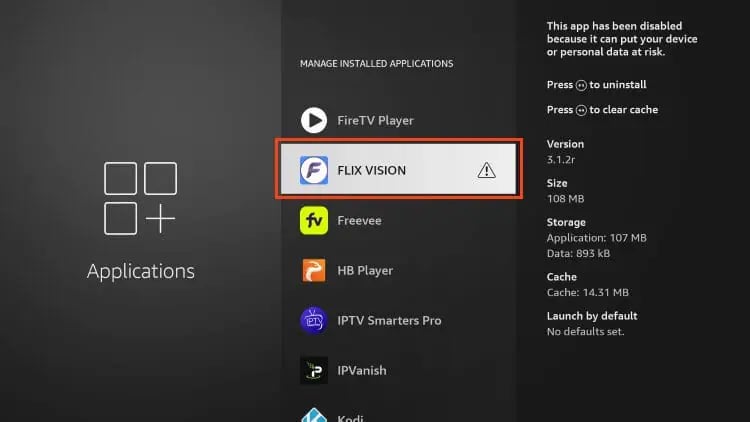Screen dimensions: 750x422
Task: Click the Applications label
Action: [x=141, y=271]
